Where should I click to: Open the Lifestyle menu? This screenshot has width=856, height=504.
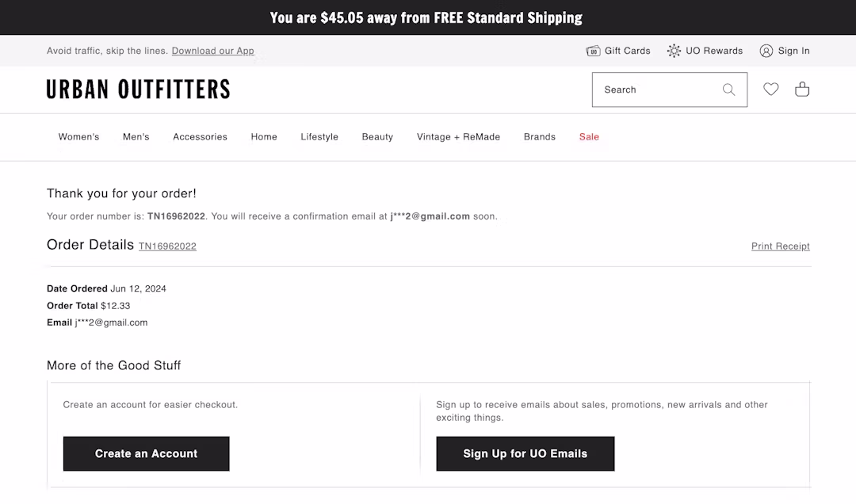pyautogui.click(x=319, y=137)
